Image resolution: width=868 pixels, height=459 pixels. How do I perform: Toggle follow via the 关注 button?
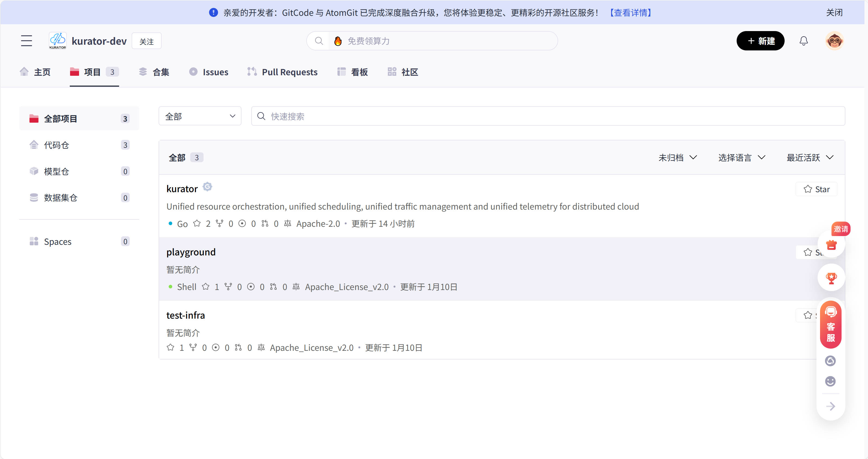coord(146,41)
